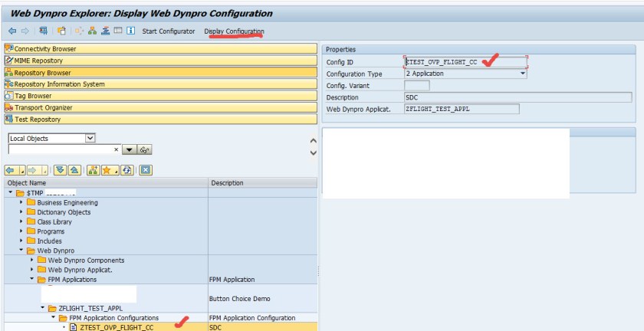The width and height of the screenshot is (644, 331).
Task: Open the Repository Browser tab
Action: [159, 73]
